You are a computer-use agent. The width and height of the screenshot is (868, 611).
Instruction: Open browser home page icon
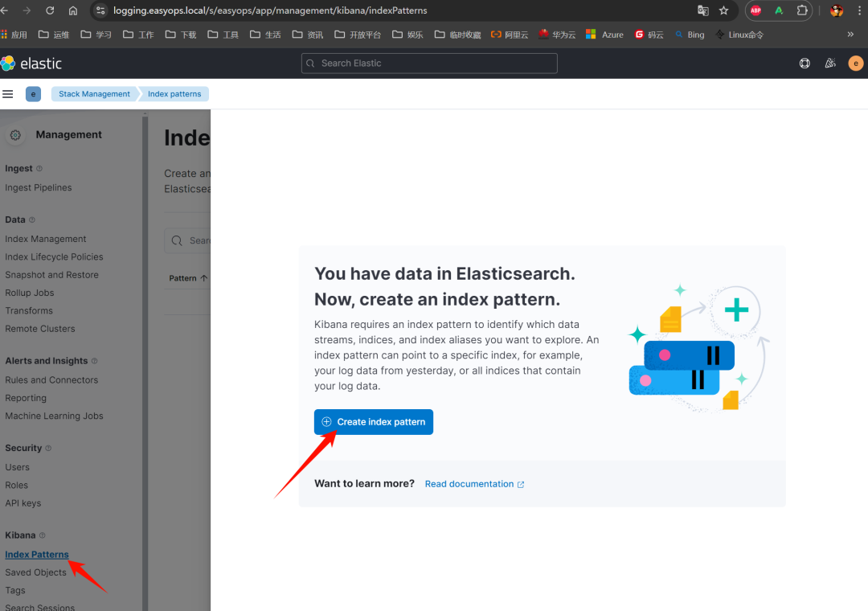coord(73,10)
